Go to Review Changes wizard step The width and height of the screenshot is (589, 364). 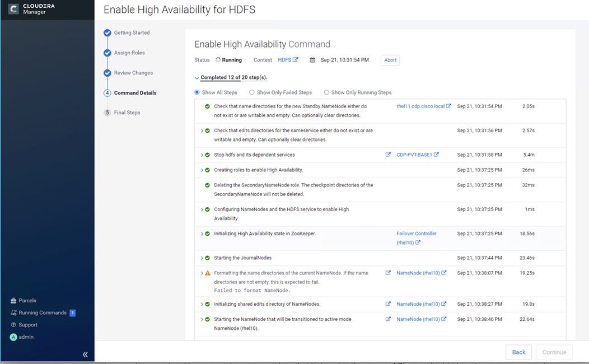point(133,72)
